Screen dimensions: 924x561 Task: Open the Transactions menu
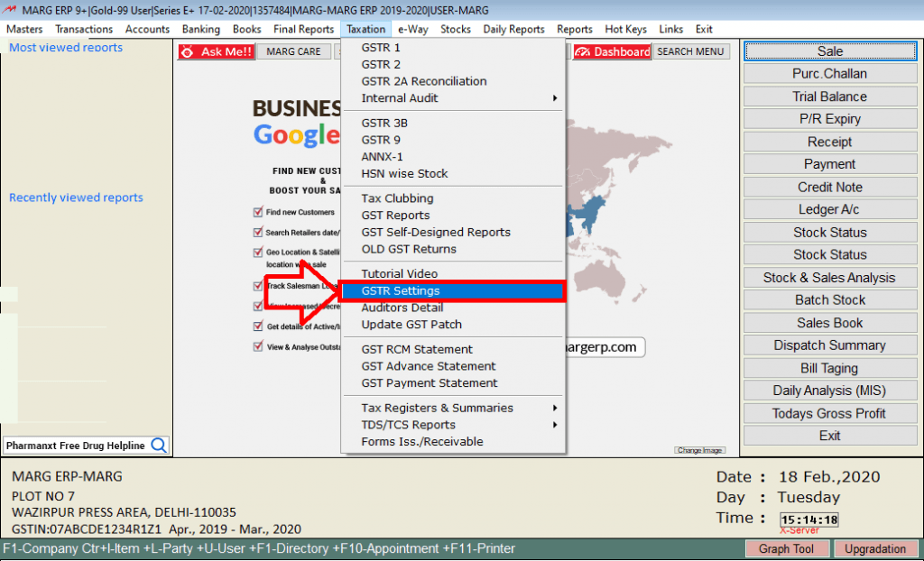click(x=84, y=29)
